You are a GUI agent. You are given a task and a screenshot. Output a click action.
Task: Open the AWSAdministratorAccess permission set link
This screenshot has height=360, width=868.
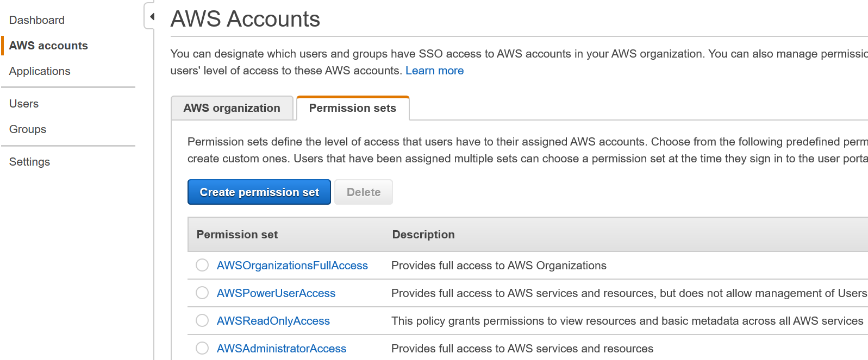pos(282,349)
